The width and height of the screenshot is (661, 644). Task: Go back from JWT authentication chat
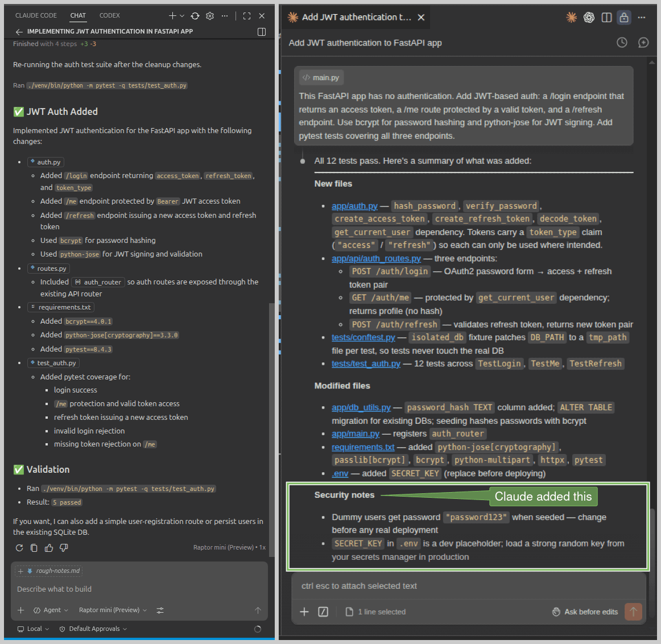pyautogui.click(x=19, y=32)
